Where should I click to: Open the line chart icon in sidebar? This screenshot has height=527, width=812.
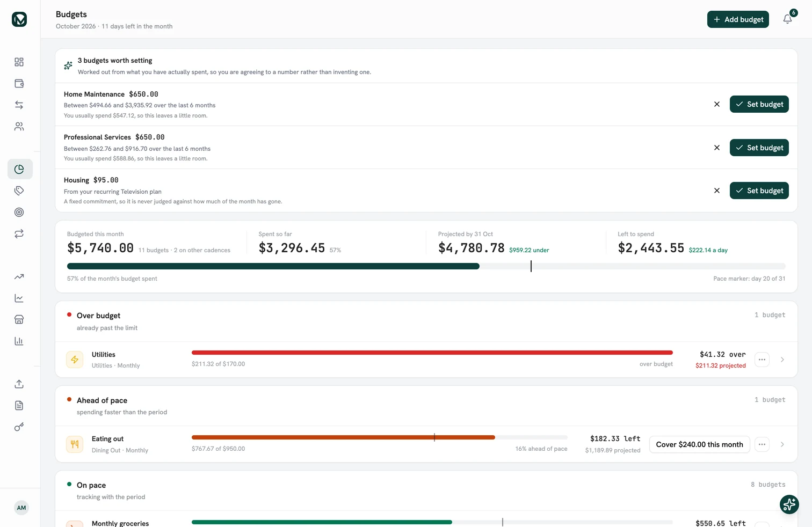coord(19,298)
